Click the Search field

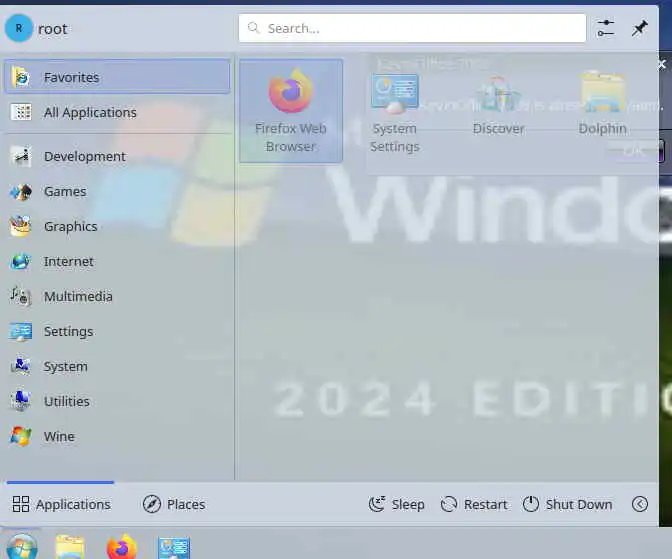point(412,28)
